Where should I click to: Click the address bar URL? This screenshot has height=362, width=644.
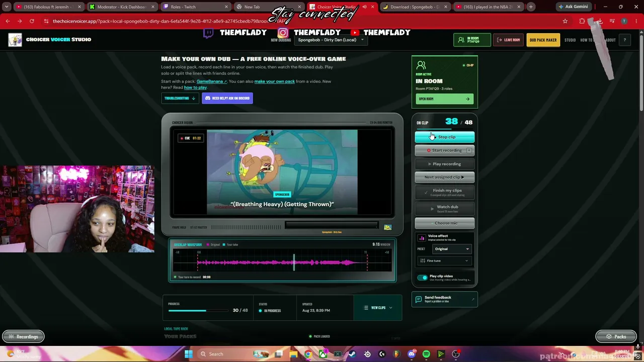click(x=171, y=21)
